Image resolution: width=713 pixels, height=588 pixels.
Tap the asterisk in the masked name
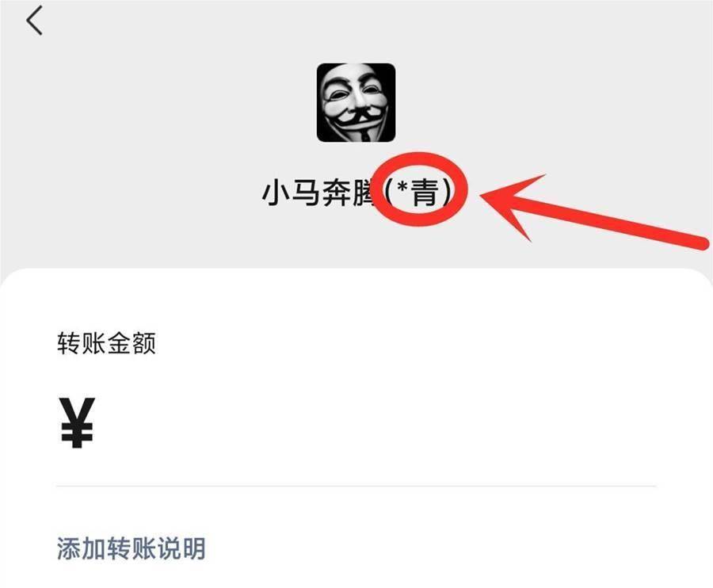pos(402,187)
